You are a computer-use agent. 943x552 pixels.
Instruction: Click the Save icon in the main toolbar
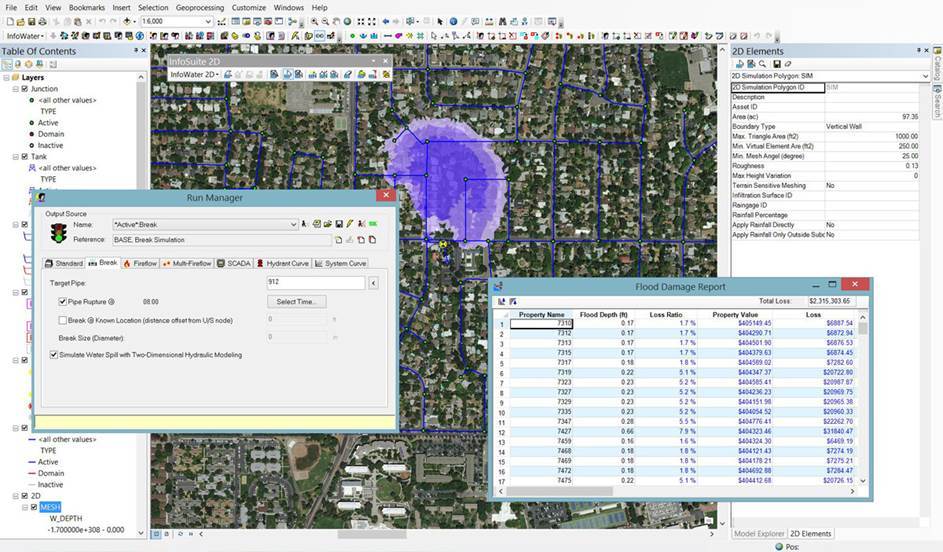[x=31, y=22]
